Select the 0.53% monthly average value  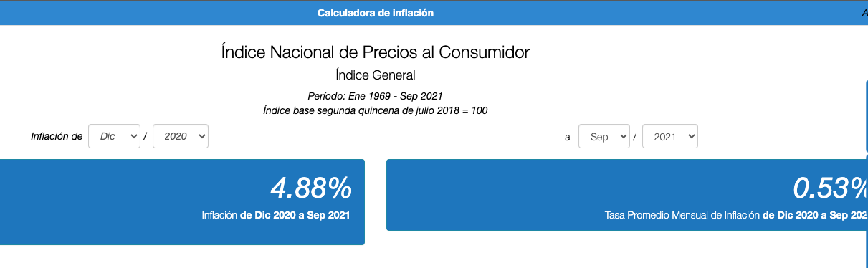pos(830,188)
